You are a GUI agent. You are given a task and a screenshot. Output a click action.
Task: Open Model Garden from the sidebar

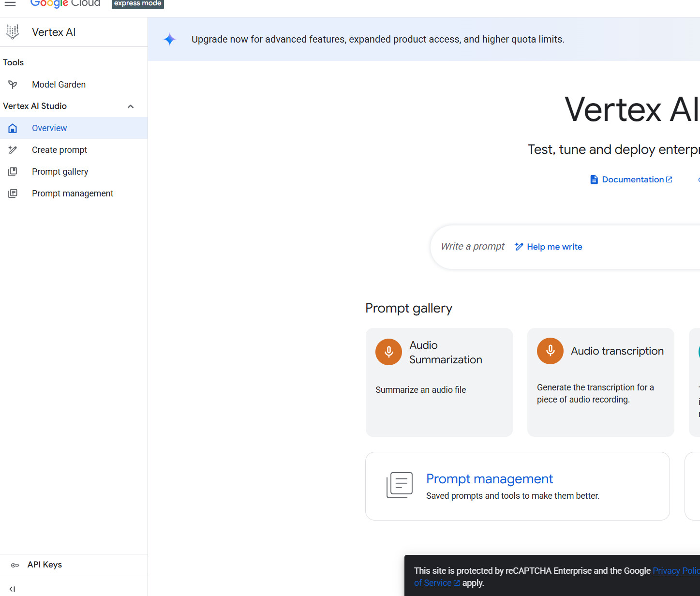point(59,85)
